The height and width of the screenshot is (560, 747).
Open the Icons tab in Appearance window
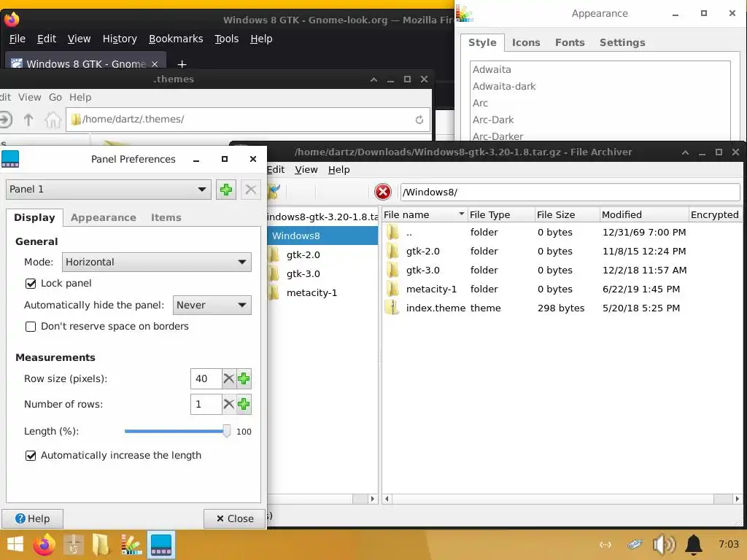[526, 42]
